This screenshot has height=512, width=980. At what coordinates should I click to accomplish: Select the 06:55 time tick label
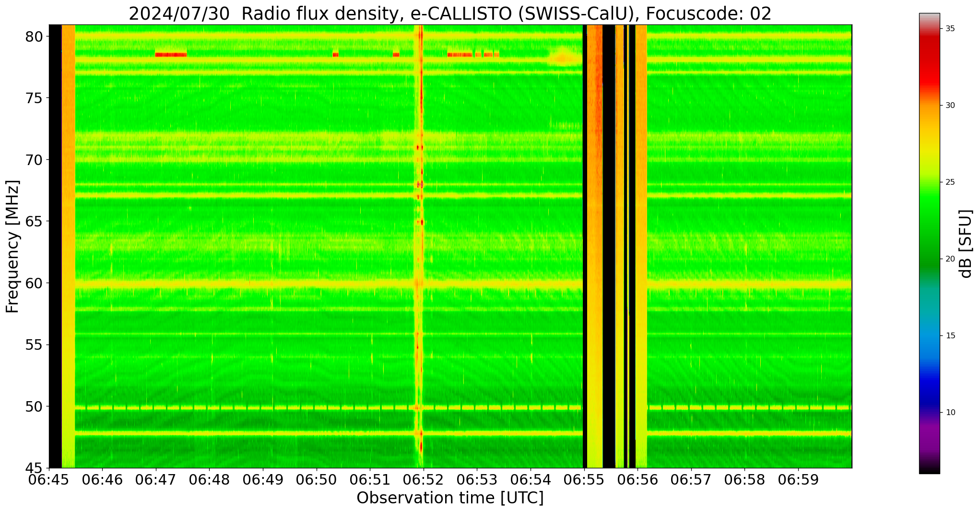[584, 479]
